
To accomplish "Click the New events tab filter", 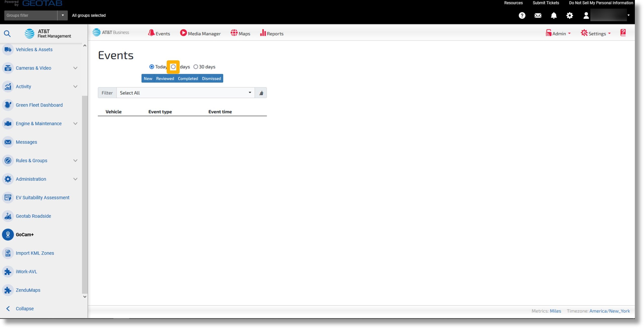I will (148, 78).
